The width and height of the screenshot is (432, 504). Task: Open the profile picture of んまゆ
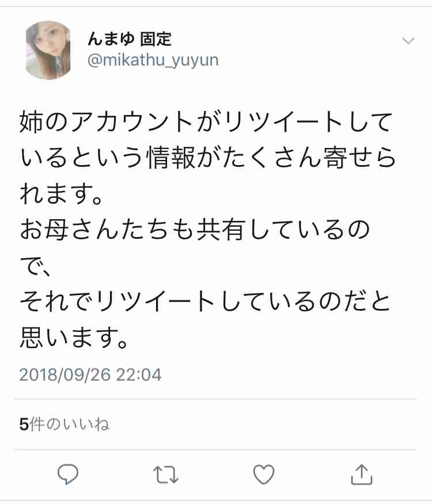click(48, 50)
